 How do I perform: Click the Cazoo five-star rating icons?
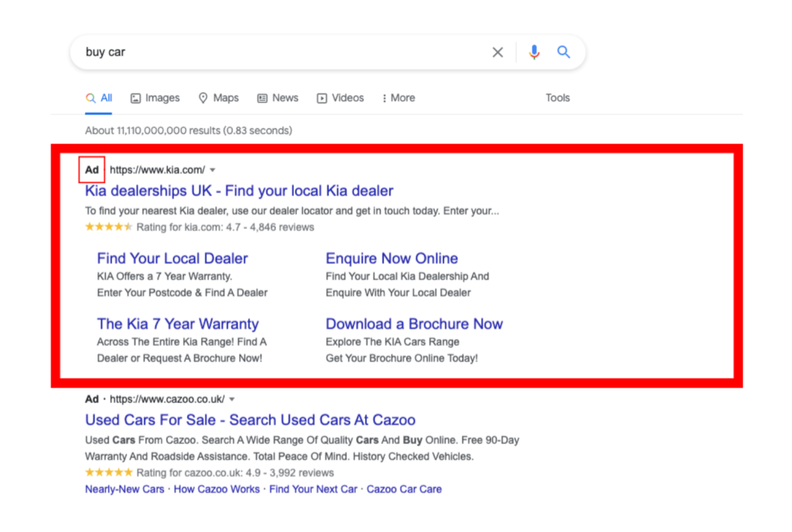(108, 472)
